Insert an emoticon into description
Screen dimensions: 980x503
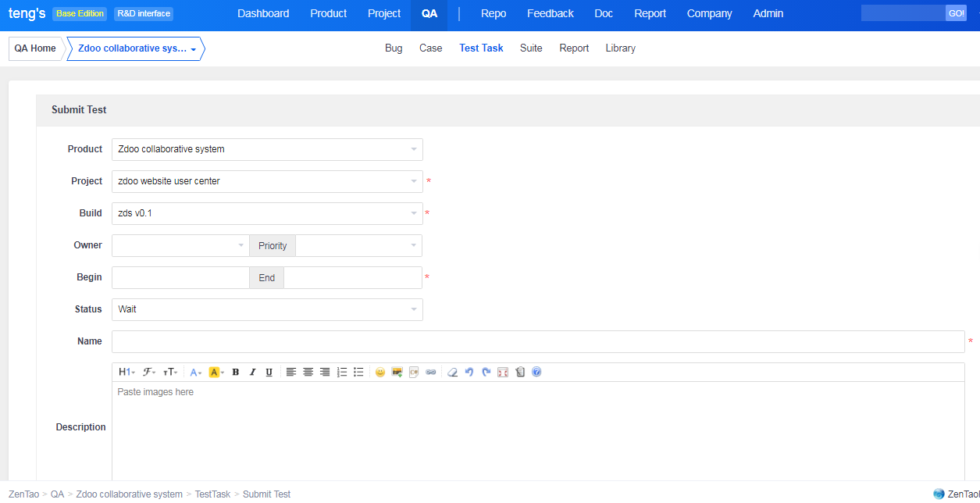coord(380,373)
